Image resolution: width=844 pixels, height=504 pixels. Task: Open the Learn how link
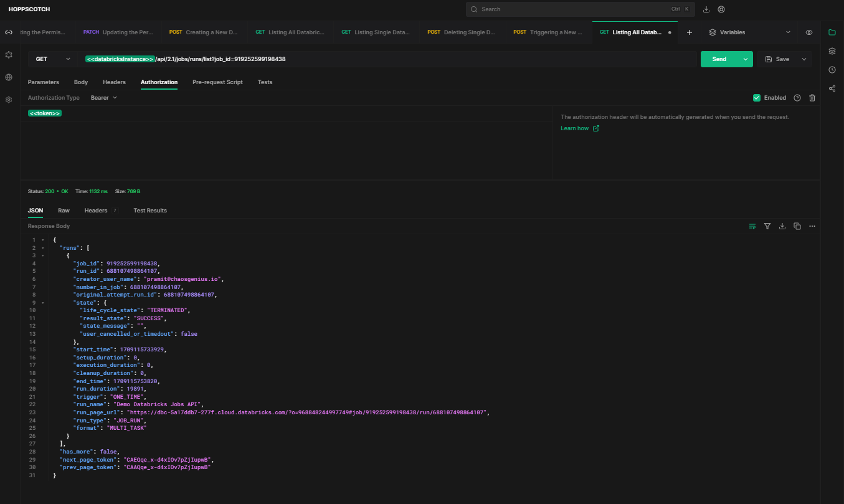click(575, 128)
